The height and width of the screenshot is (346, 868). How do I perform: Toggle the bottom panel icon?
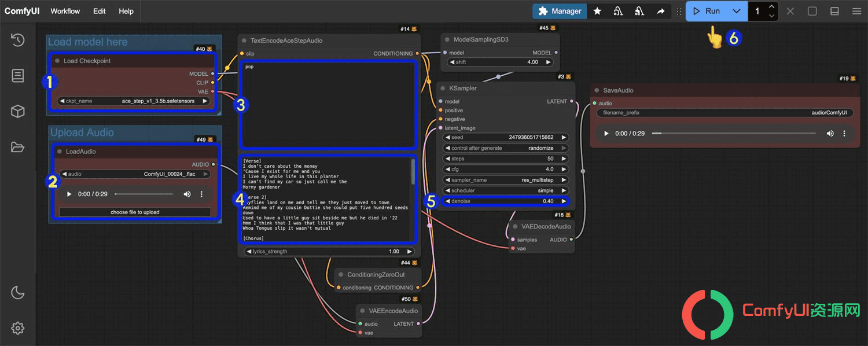click(x=834, y=11)
